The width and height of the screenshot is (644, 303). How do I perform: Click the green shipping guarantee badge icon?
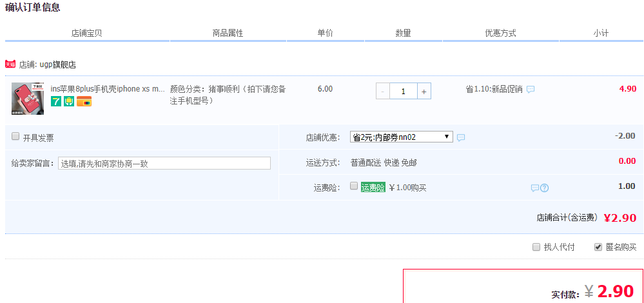coord(69,101)
